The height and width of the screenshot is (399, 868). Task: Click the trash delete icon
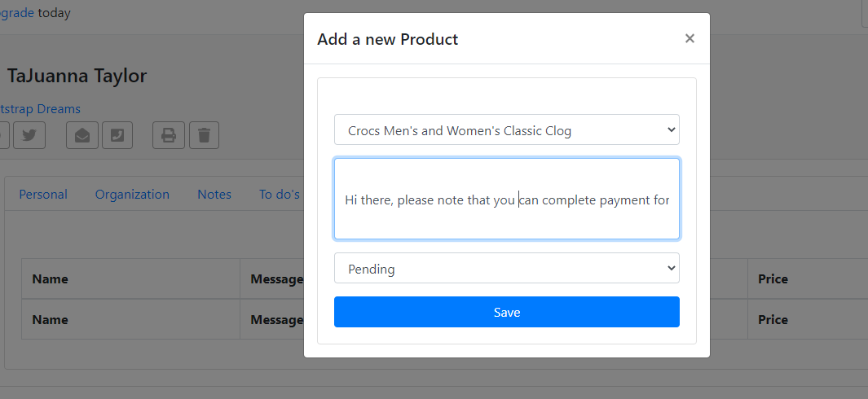(x=204, y=135)
